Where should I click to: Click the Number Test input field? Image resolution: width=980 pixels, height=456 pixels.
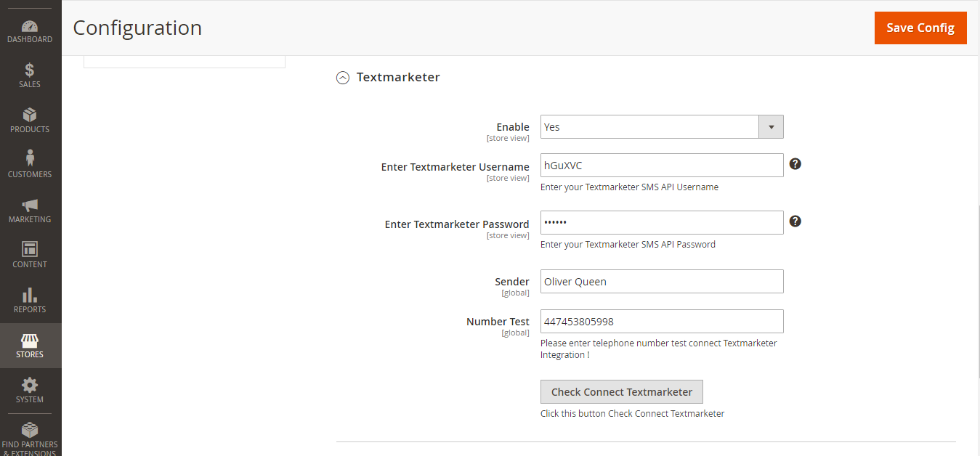[661, 322]
